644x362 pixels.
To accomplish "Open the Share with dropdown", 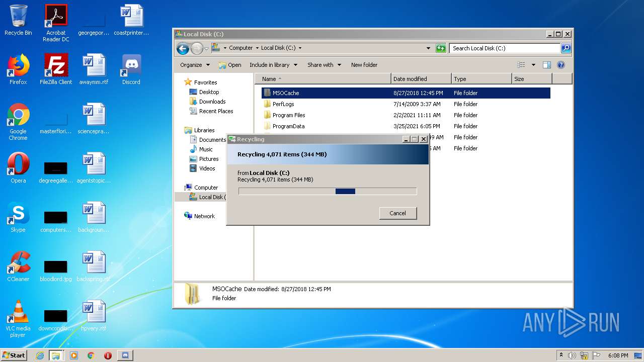I will [x=325, y=65].
